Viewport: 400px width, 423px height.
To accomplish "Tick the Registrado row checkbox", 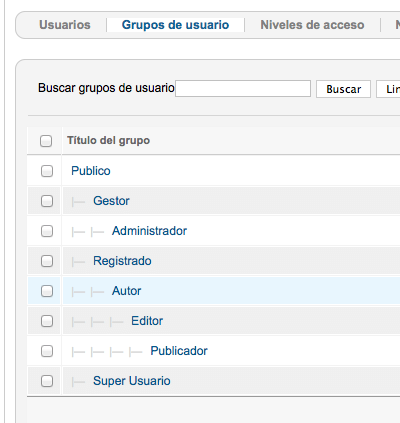I will tap(47, 261).
